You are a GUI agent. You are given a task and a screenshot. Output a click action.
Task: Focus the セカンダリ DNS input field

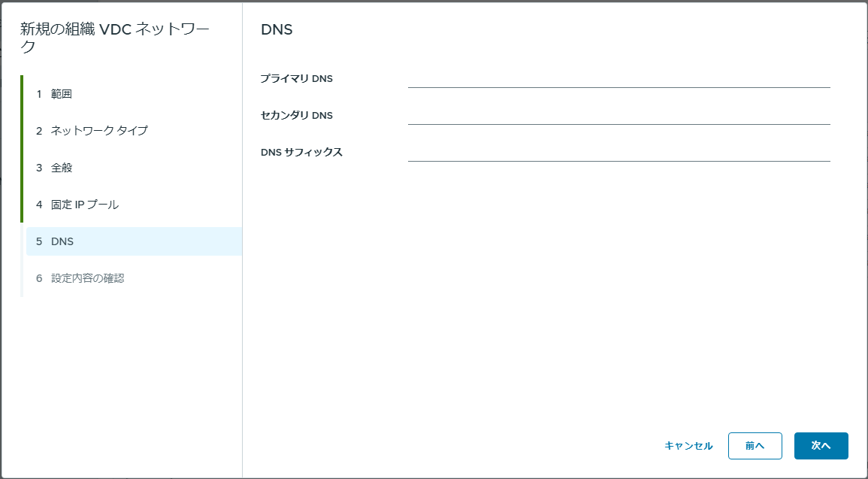point(619,115)
